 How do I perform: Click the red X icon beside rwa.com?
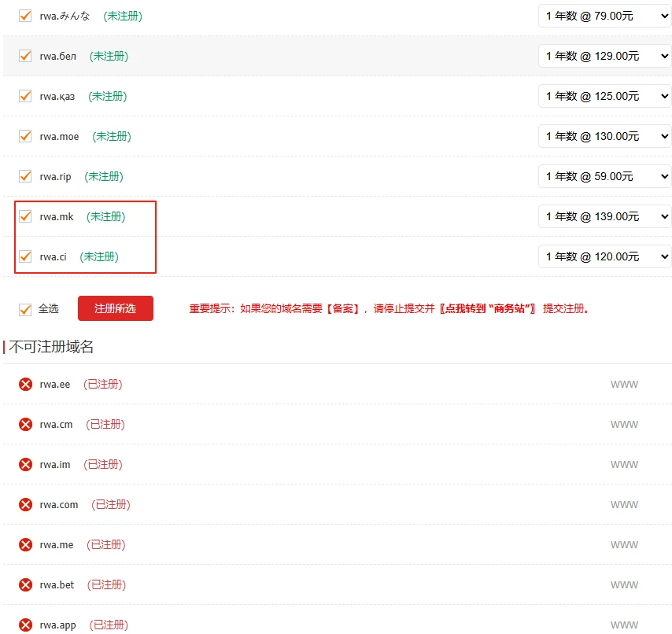25,505
